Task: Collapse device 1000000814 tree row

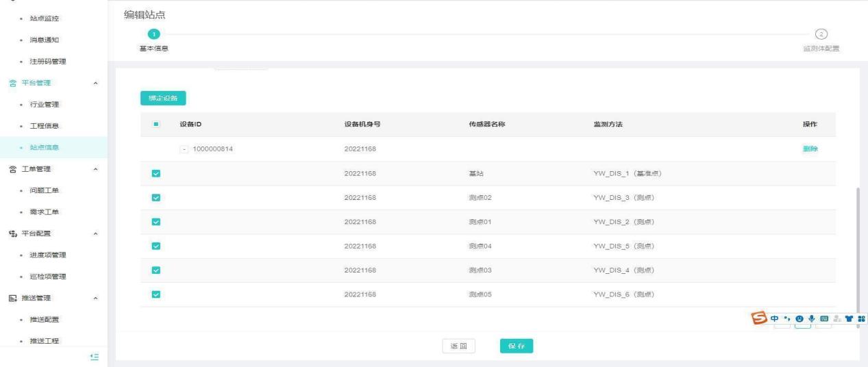Action: 184,149
